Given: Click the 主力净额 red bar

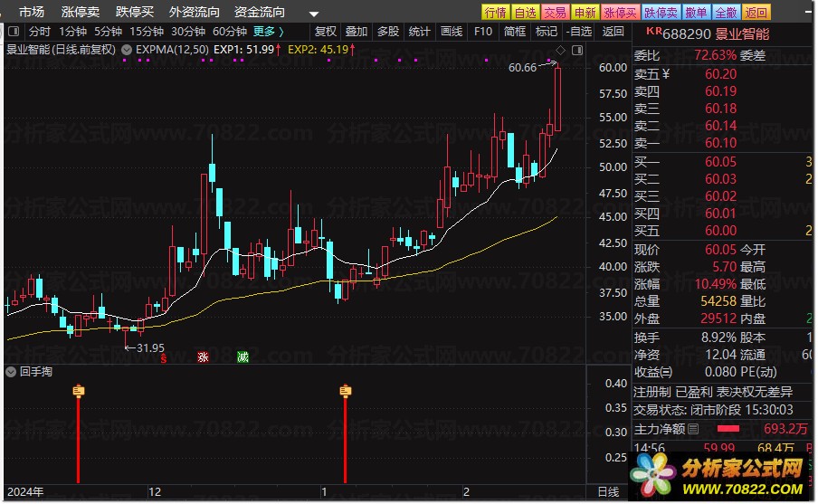Looking at the screenshot, I should click(728, 429).
